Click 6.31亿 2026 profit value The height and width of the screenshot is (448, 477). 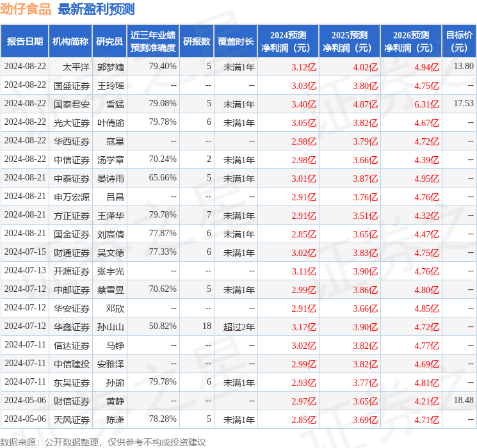tap(427, 104)
